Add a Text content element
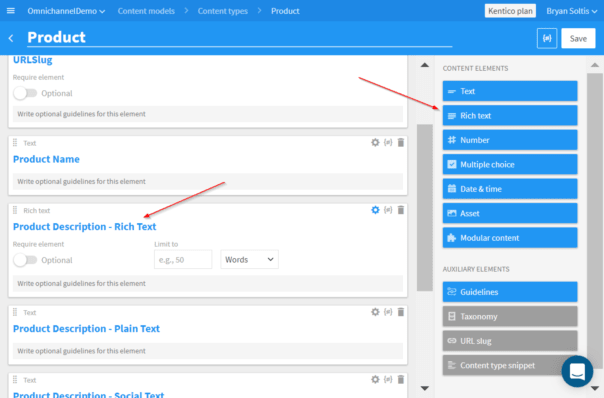The height and width of the screenshot is (398, 604). [x=510, y=91]
